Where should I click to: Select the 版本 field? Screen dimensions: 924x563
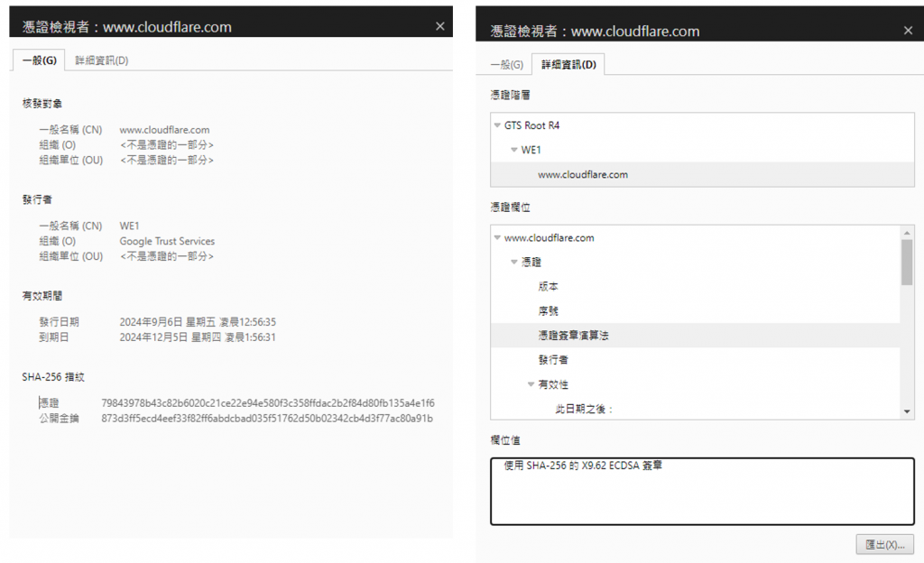[548, 287]
